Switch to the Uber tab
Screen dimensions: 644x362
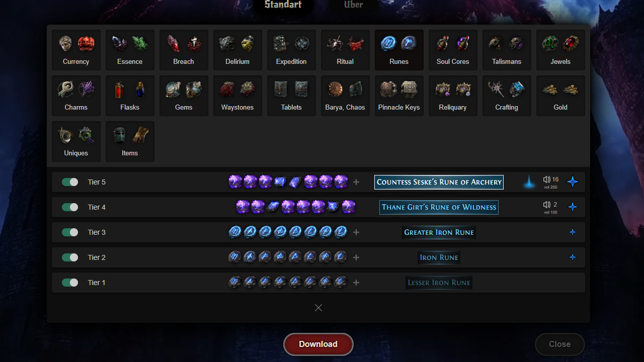[x=353, y=5]
